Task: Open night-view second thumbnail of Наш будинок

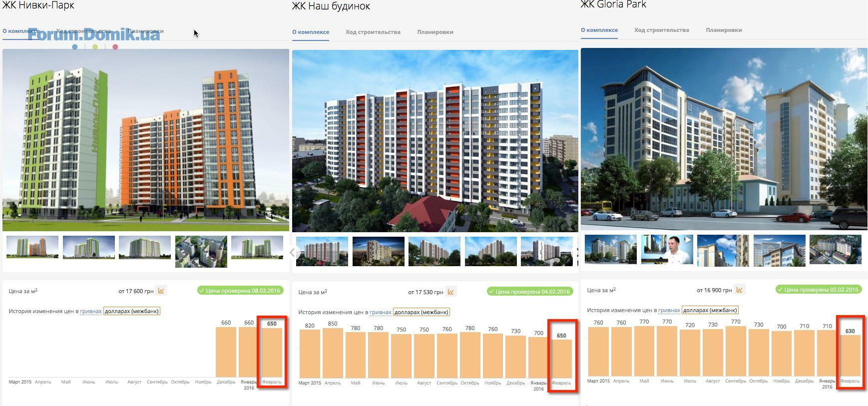Action: click(x=379, y=251)
